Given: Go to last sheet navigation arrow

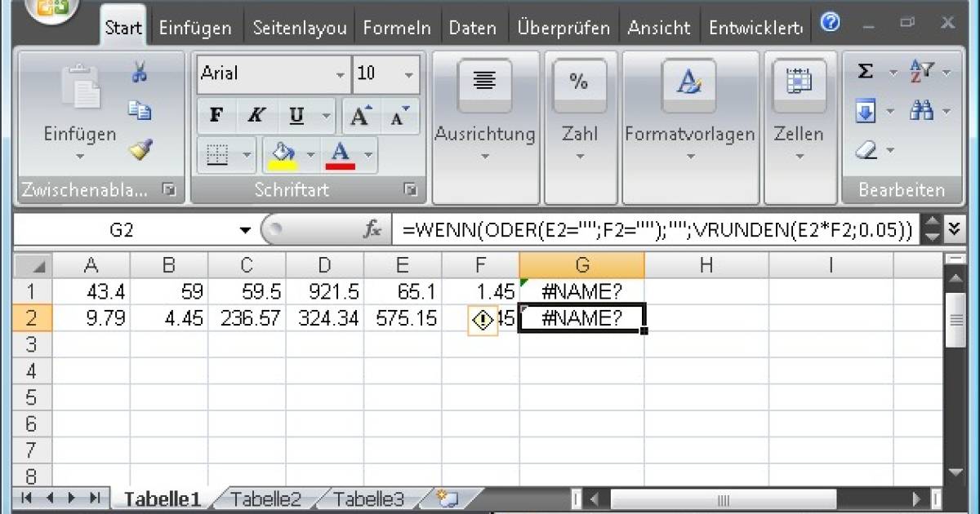Looking at the screenshot, I should pyautogui.click(x=95, y=498).
